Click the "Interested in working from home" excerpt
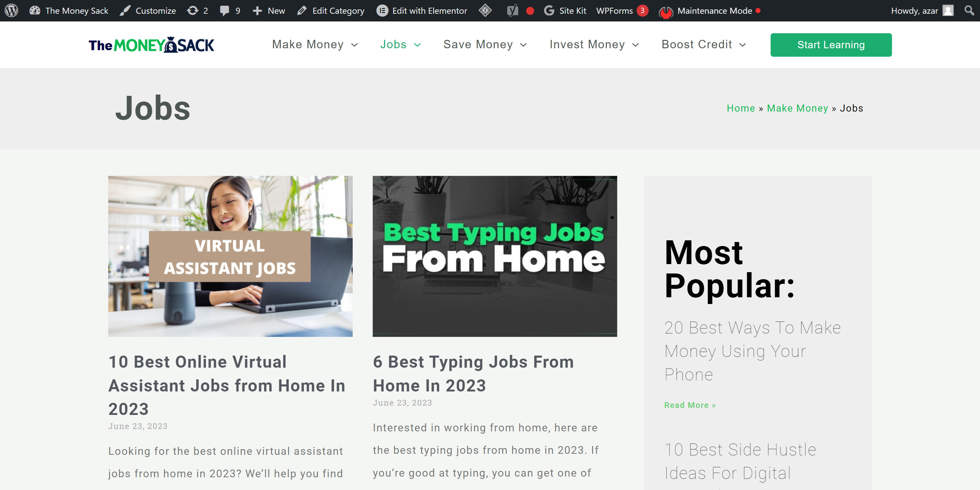The width and height of the screenshot is (980, 490). click(x=485, y=450)
